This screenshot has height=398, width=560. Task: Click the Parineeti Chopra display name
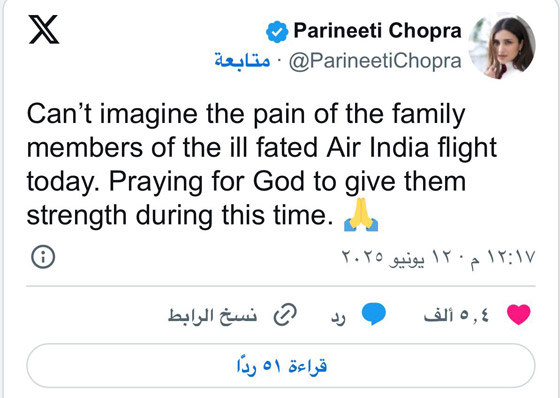377,31
